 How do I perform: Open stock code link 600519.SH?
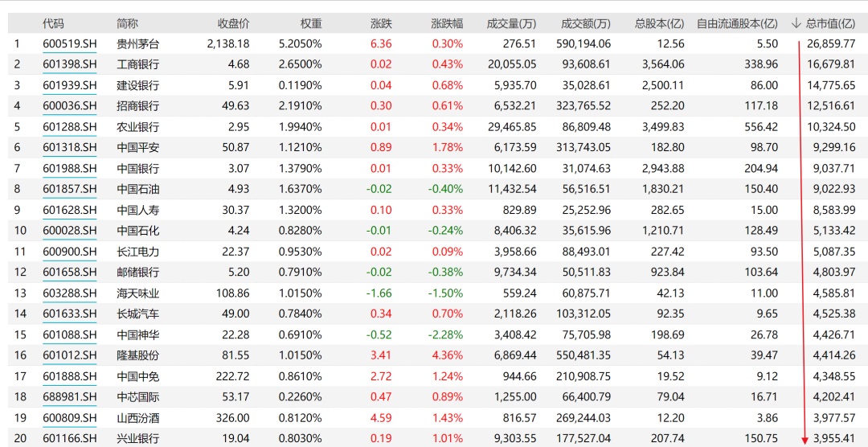tap(69, 44)
